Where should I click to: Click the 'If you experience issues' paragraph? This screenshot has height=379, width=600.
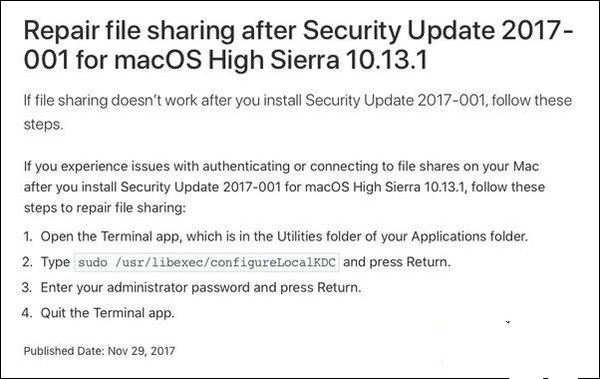(284, 187)
